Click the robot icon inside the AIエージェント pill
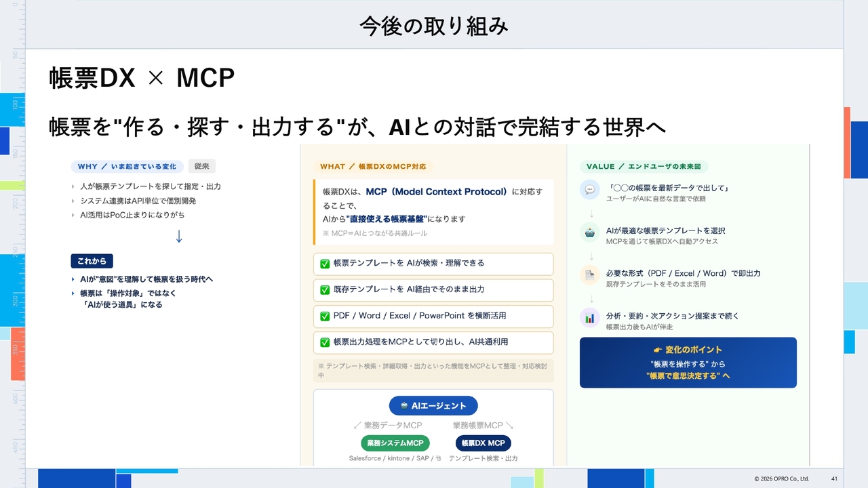 (x=405, y=406)
